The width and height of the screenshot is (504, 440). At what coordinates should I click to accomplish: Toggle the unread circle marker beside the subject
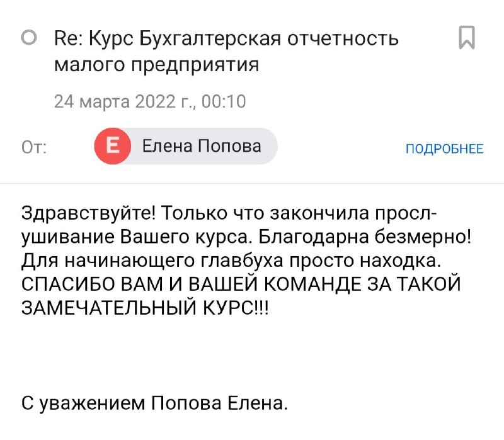click(29, 38)
